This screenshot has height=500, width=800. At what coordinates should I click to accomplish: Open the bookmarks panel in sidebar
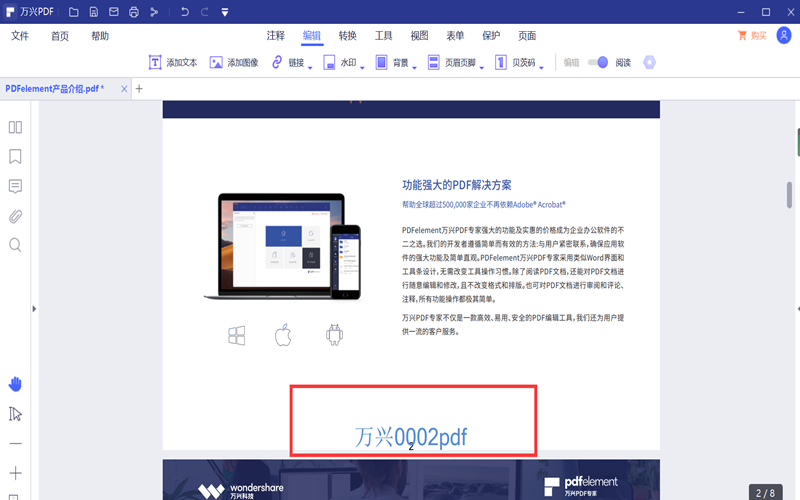15,157
